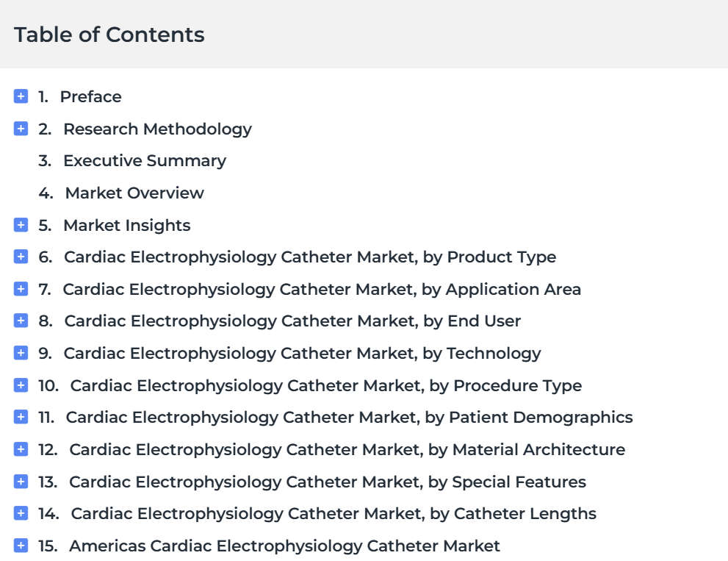Expand Research Methodology with its plus icon

(21, 128)
